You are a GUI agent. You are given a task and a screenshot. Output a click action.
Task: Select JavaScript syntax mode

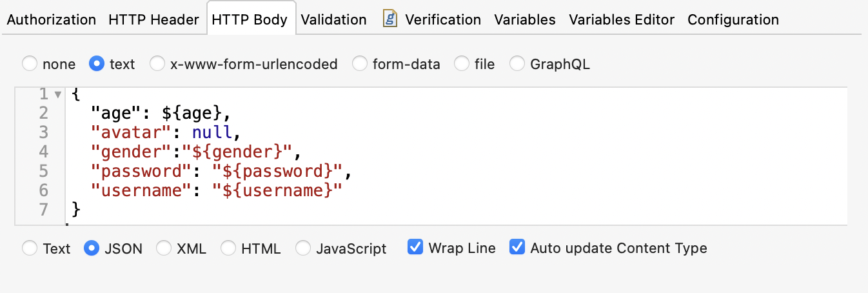tap(303, 248)
